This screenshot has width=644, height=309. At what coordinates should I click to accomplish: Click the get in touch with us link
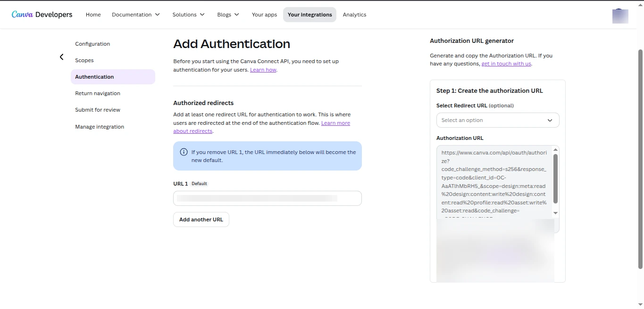[x=506, y=64]
